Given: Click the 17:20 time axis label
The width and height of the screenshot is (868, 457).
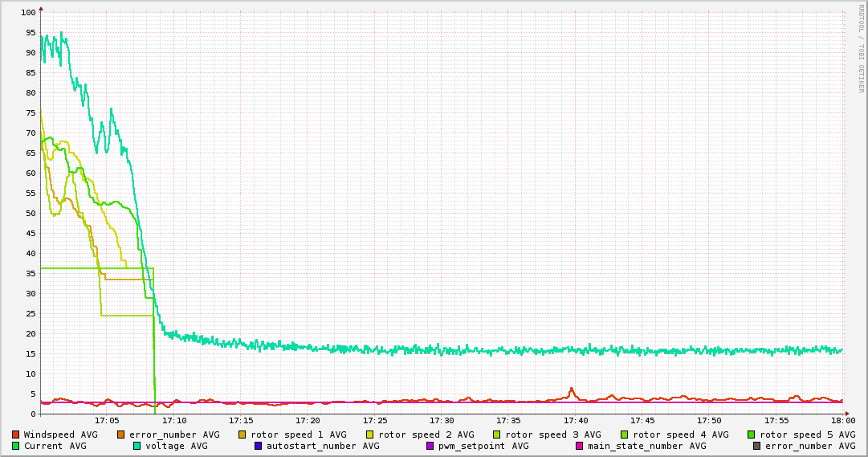Looking at the screenshot, I should [x=308, y=421].
